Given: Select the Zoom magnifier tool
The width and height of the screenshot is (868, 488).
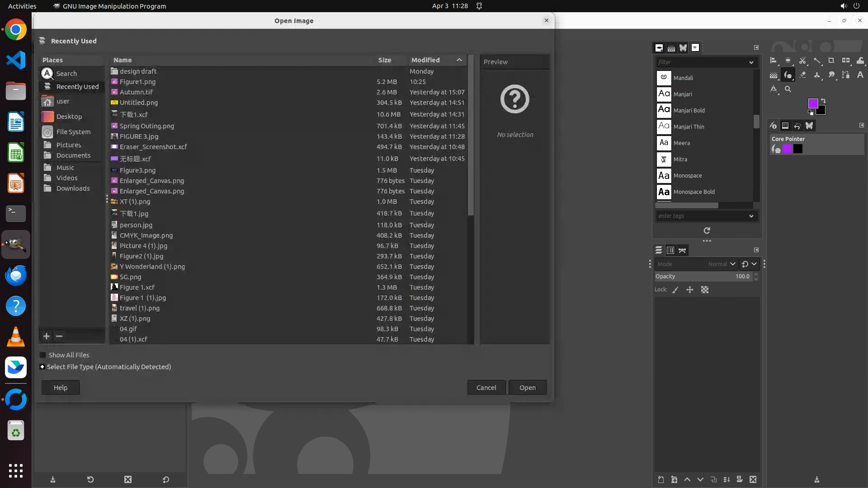Looking at the screenshot, I should click(788, 89).
